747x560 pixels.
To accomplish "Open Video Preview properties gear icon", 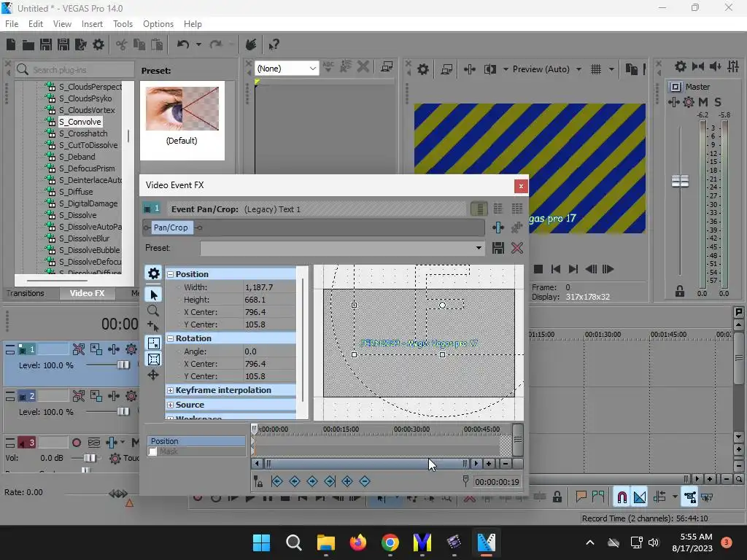I will tap(423, 69).
